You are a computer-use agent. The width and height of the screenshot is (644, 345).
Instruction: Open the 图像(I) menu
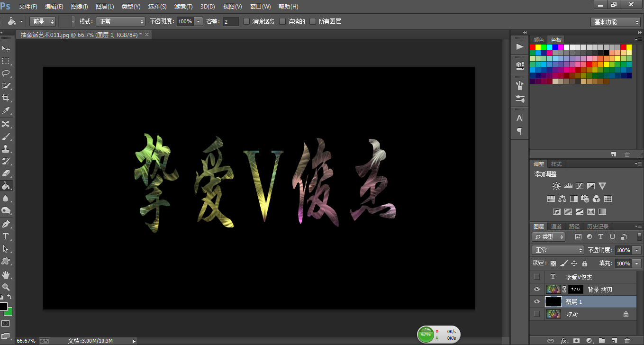79,7
